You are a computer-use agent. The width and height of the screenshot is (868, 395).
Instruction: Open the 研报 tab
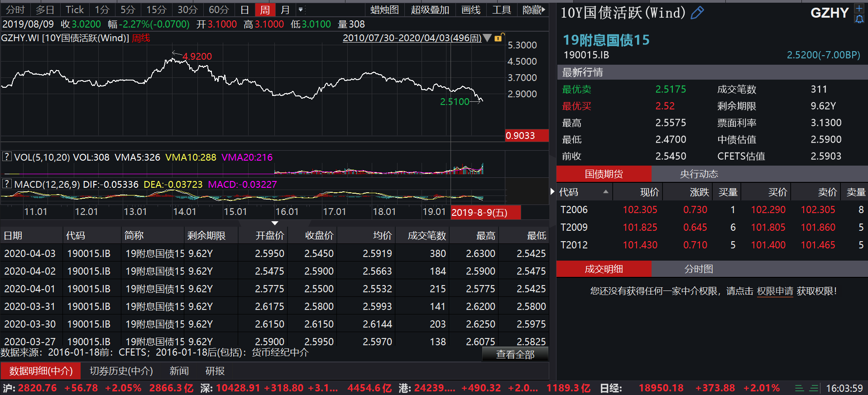pyautogui.click(x=215, y=371)
